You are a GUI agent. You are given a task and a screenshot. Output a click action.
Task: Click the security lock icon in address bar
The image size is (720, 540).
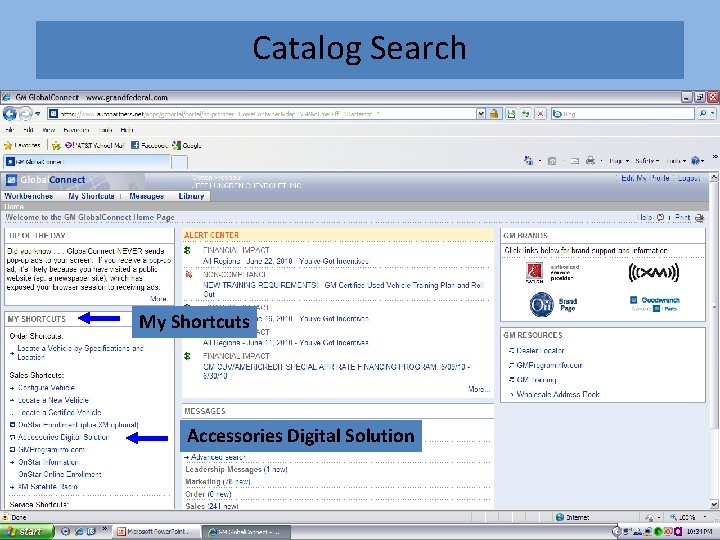click(494, 113)
